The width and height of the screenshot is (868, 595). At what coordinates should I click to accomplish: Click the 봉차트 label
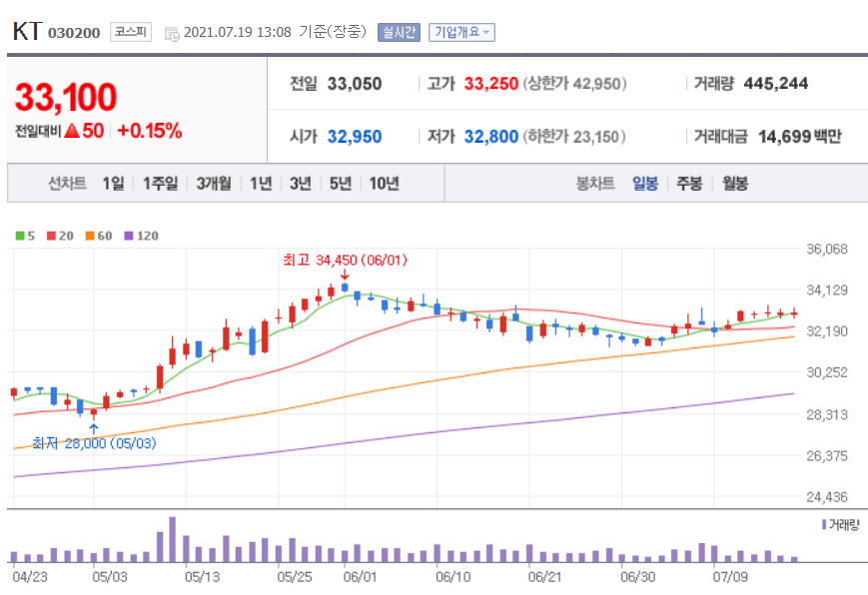point(595,184)
